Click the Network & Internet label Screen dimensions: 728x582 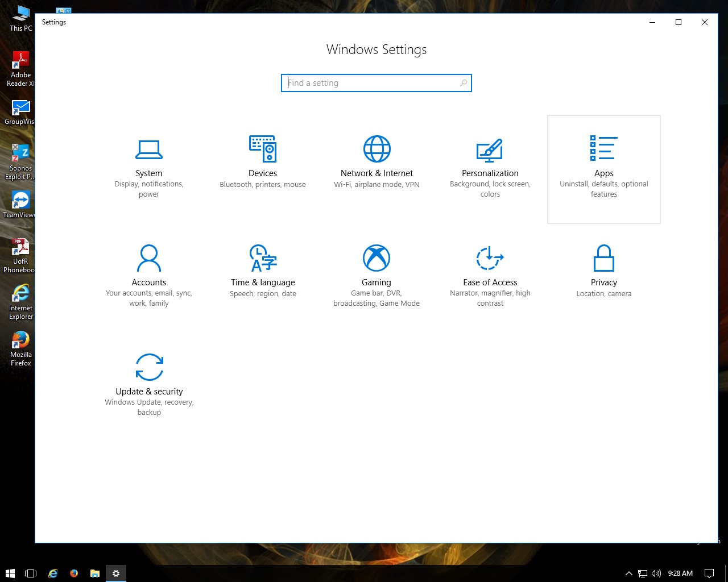click(x=377, y=173)
